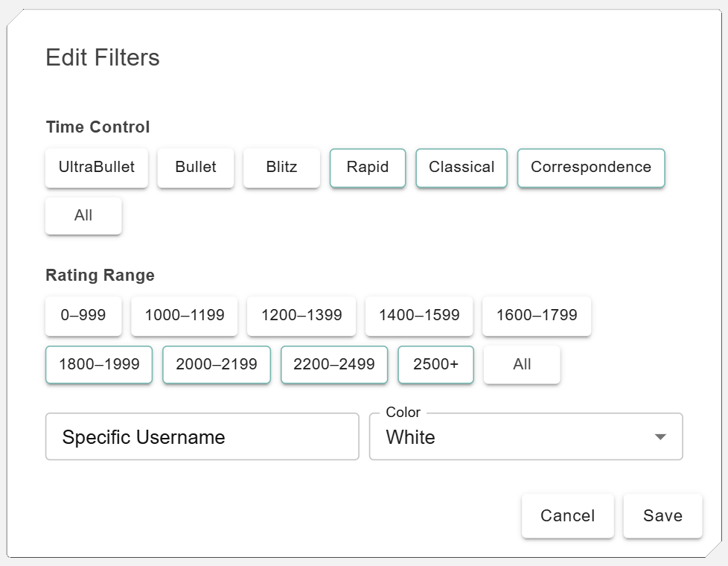Turn on the 1400–1599 rating range

(x=419, y=316)
